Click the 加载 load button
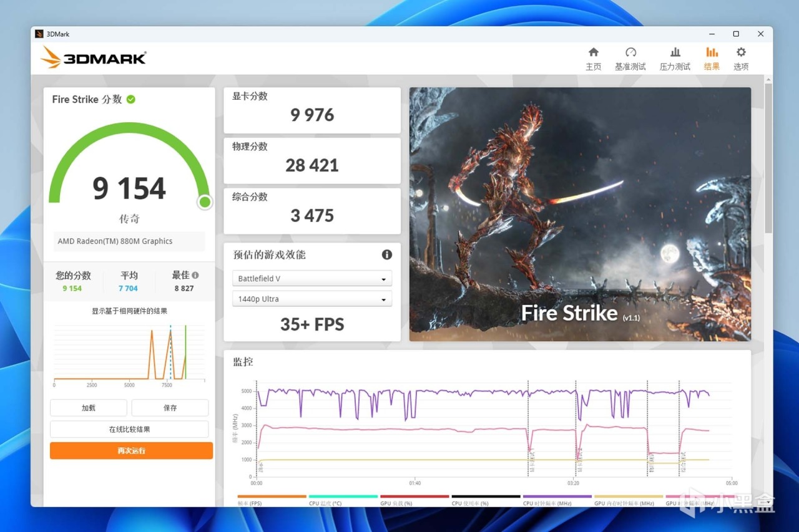 [89, 408]
